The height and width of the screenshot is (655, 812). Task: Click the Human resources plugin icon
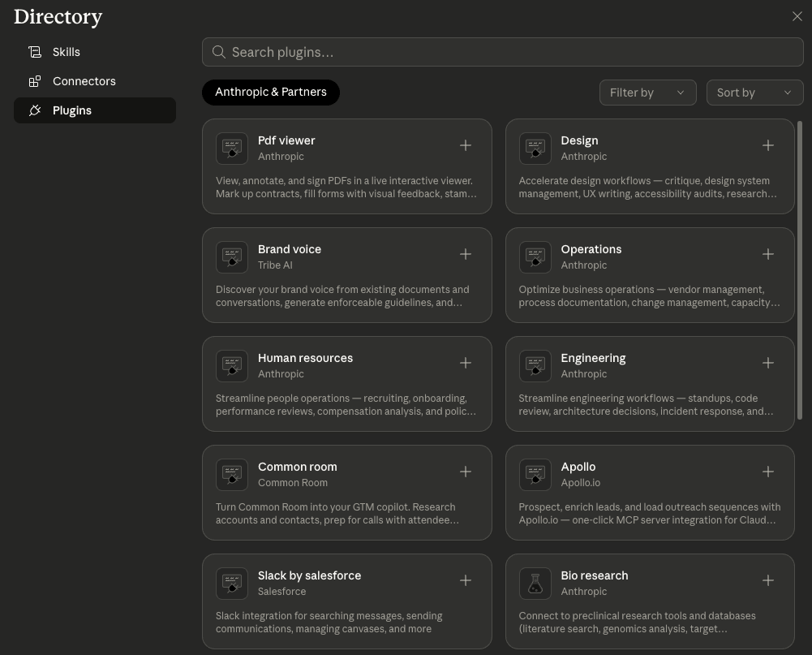[x=232, y=366]
